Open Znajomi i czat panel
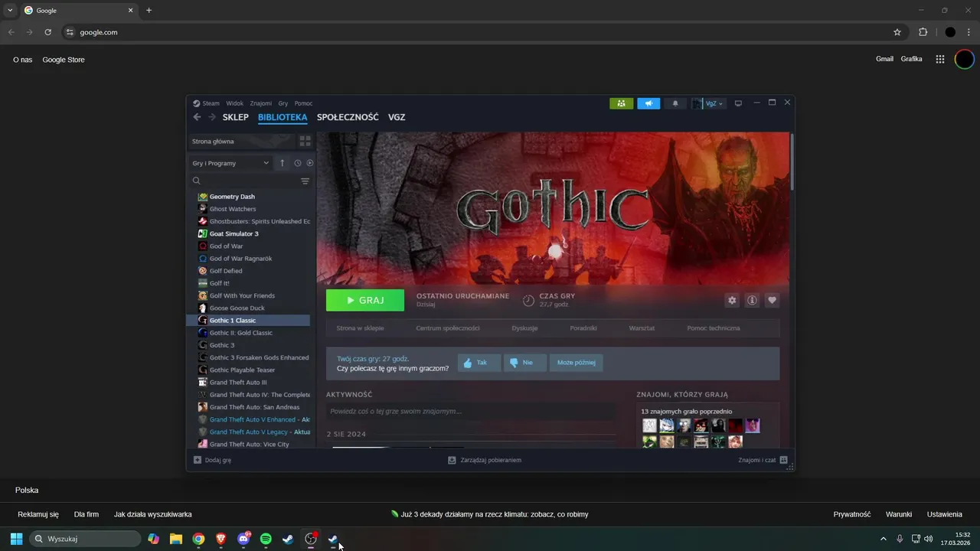Viewport: 980px width, 551px height. pos(763,460)
